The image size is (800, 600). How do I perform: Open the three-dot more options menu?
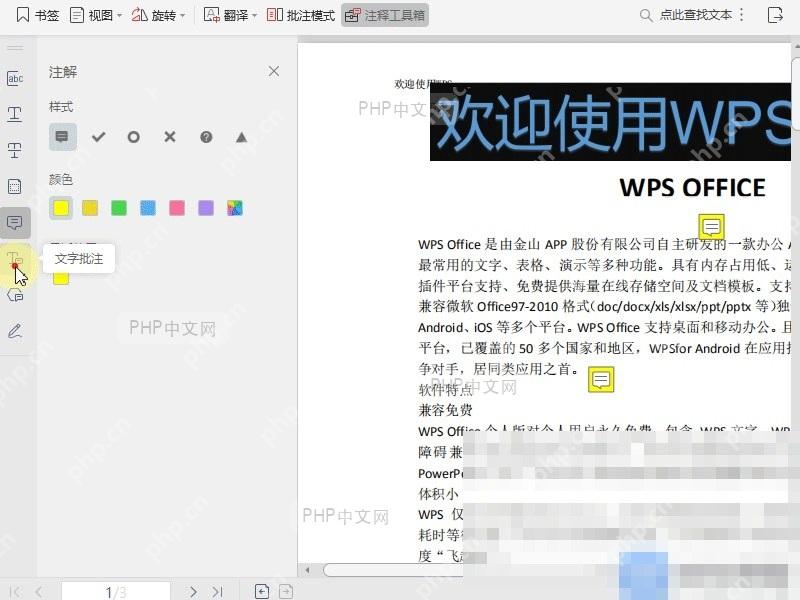(x=741, y=15)
